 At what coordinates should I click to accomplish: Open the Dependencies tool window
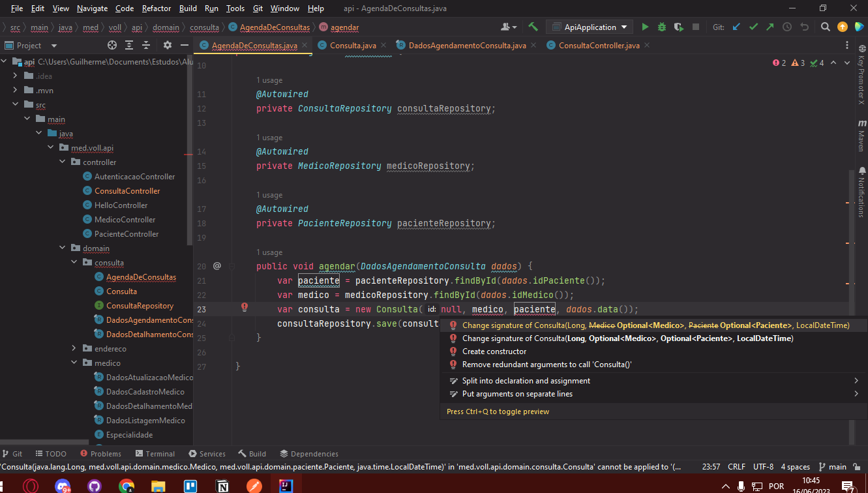308,454
